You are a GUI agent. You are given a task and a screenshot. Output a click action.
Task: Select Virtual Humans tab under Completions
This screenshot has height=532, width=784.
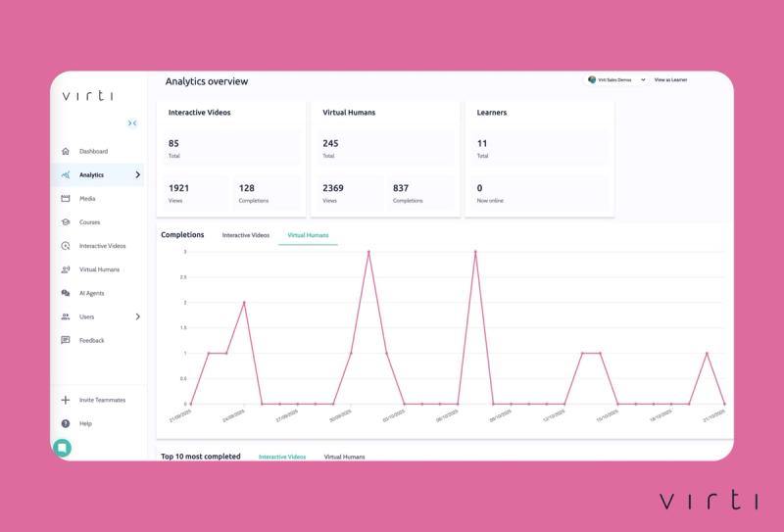point(308,235)
